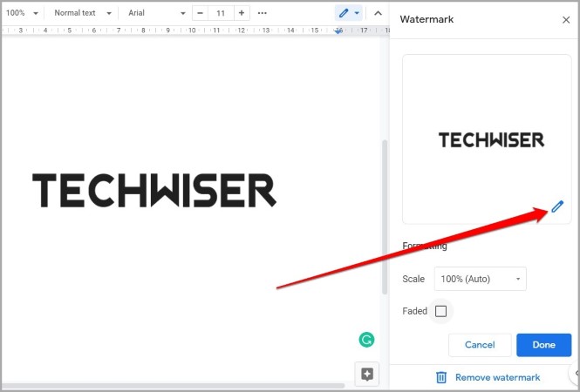The width and height of the screenshot is (580, 392).
Task: Open the editing mode pencil dropdown
Action: pos(349,13)
